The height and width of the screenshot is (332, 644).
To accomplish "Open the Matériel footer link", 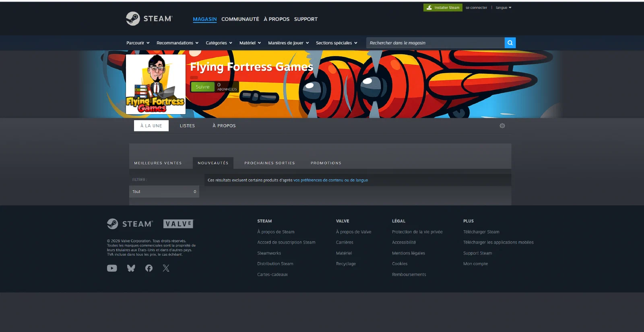I will click(x=344, y=253).
